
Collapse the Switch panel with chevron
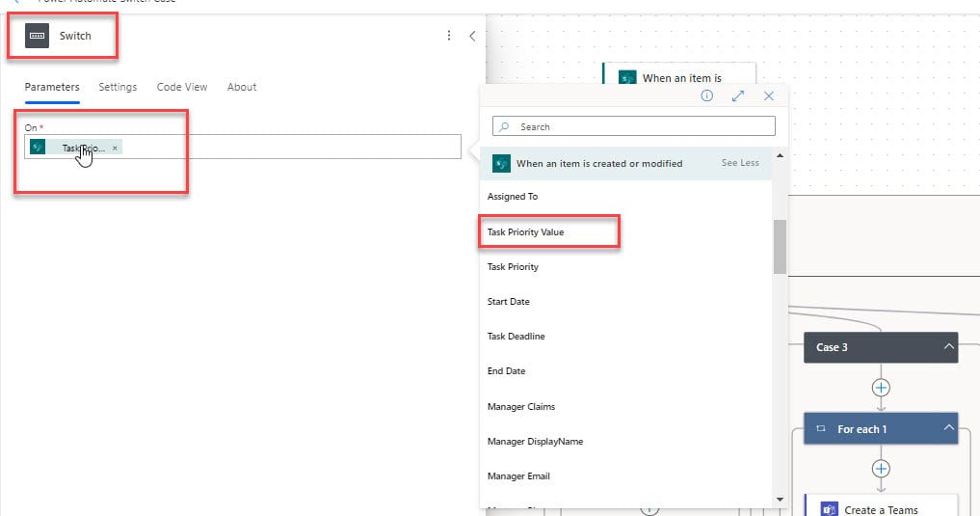[x=472, y=36]
